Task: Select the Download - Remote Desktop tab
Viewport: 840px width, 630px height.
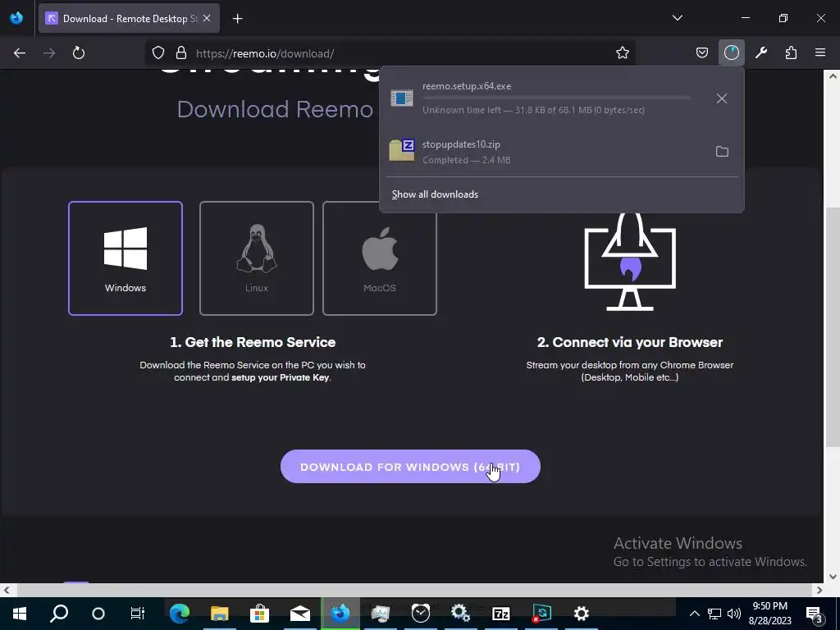Action: pos(129,18)
